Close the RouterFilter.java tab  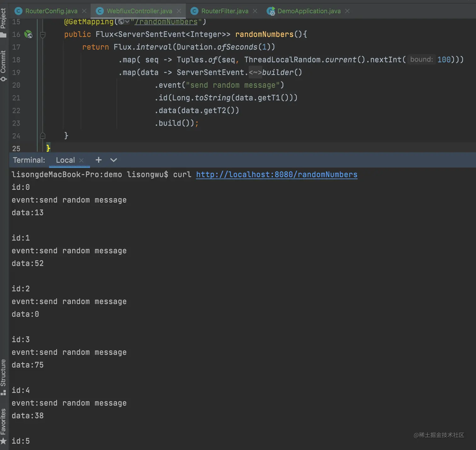tap(255, 11)
